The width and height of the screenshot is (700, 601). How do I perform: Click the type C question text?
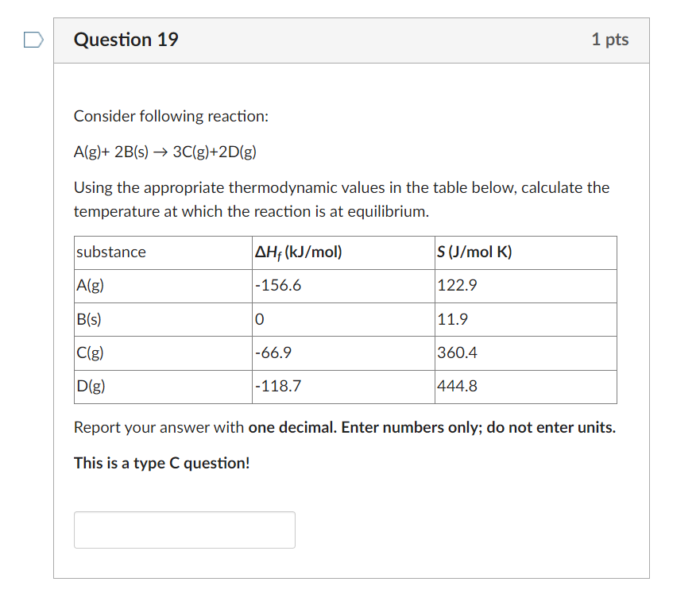tap(161, 463)
